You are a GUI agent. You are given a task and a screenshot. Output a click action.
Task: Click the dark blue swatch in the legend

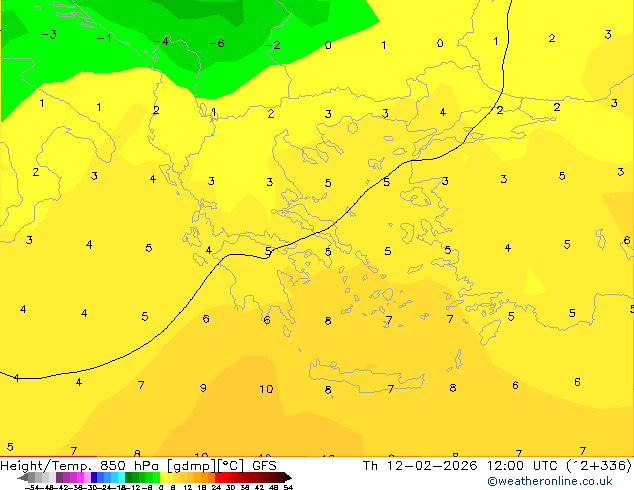[94, 478]
